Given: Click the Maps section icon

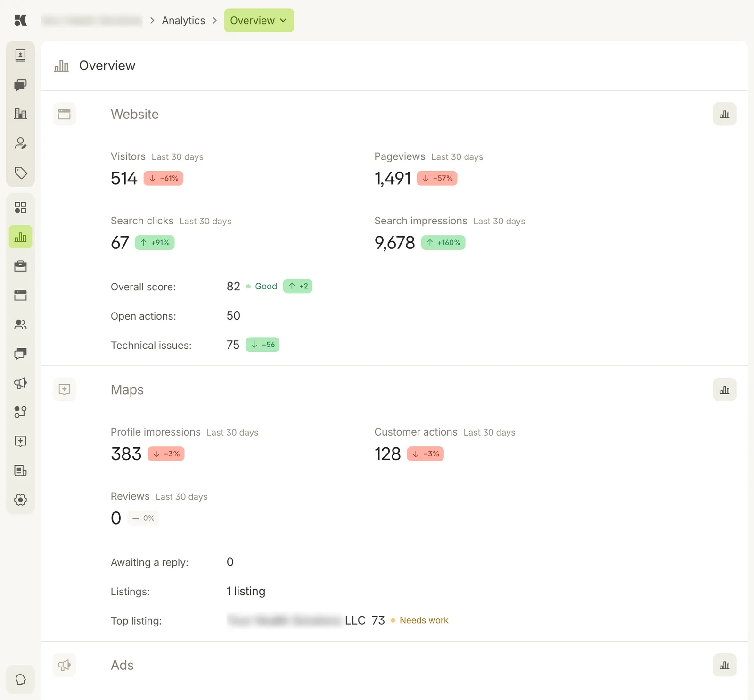Looking at the screenshot, I should point(64,390).
